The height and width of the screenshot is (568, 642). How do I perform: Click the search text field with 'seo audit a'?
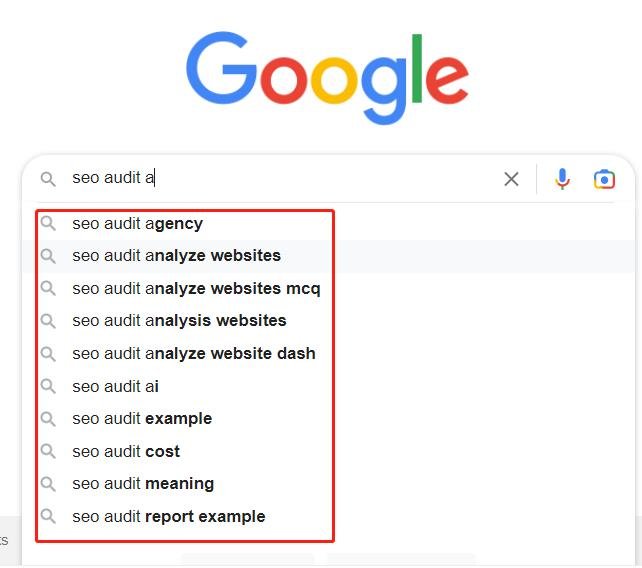coord(283,179)
